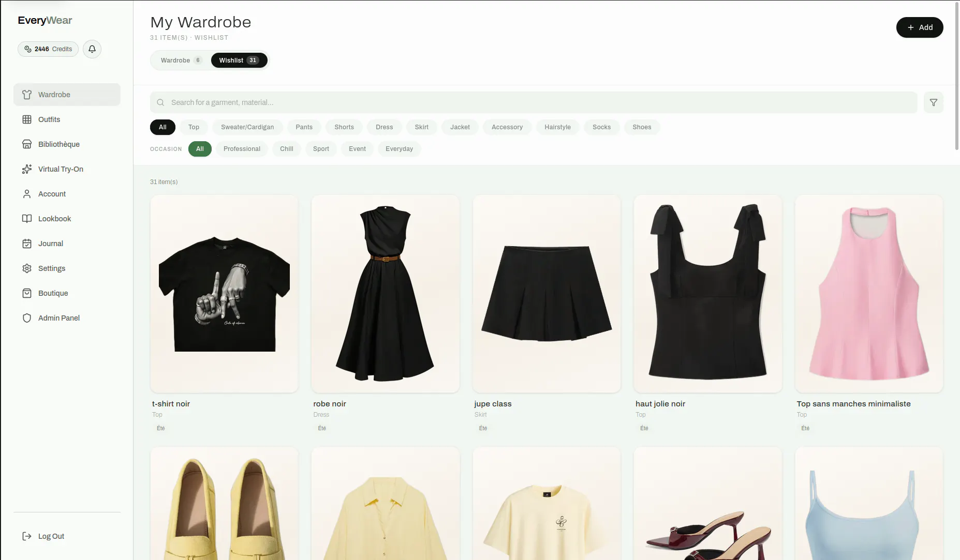Filter garments by Accessory category
This screenshot has width=960, height=560.
507,127
